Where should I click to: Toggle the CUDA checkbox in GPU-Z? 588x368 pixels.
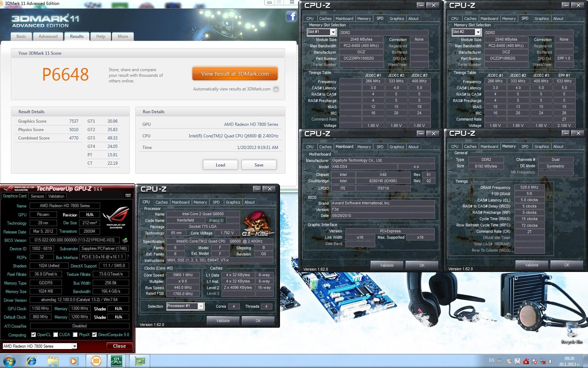click(x=56, y=335)
